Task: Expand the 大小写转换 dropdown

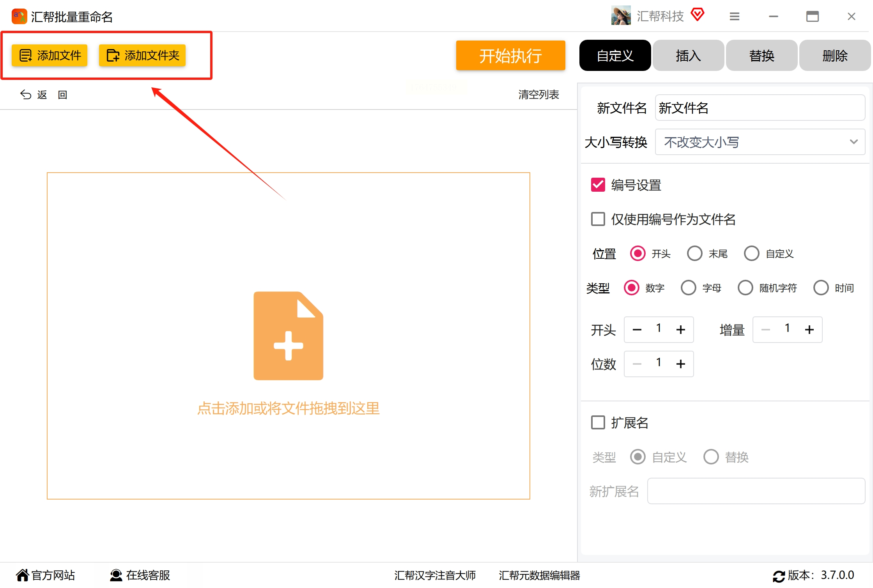Action: click(760, 142)
